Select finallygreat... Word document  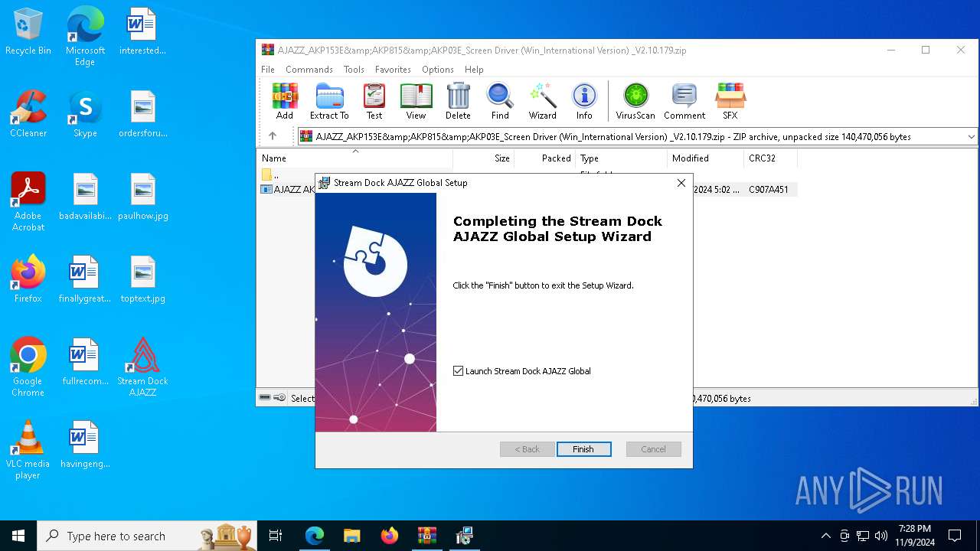(85, 279)
